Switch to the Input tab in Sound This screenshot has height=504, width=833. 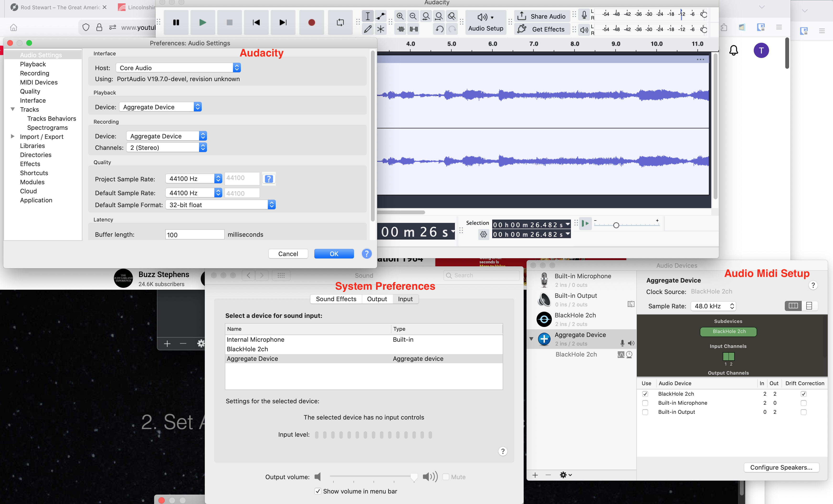pos(405,299)
